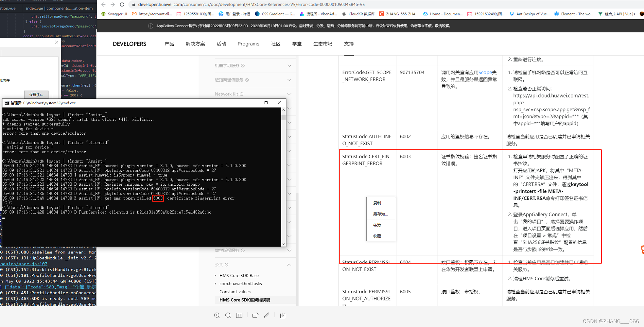Close the small dialog with X
Viewport: 644px width, 327px height.
[57, 42]
